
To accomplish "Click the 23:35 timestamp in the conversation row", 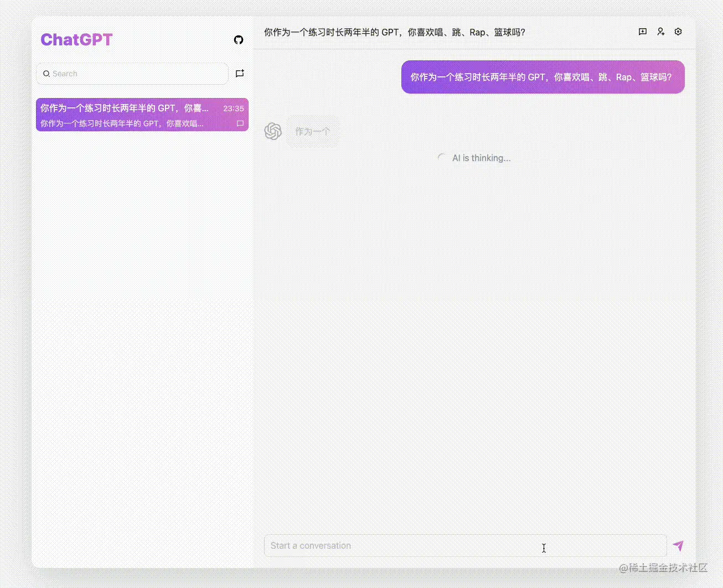I will point(234,109).
